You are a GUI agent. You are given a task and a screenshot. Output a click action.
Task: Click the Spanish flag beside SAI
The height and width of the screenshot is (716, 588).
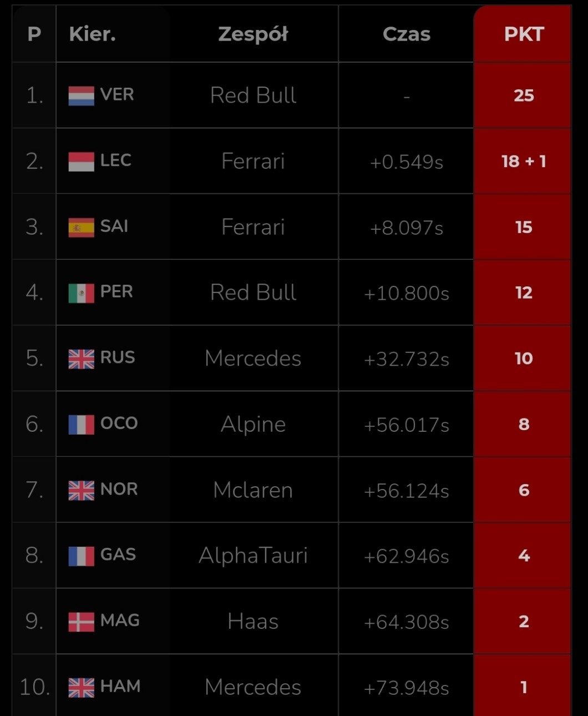coord(81,227)
